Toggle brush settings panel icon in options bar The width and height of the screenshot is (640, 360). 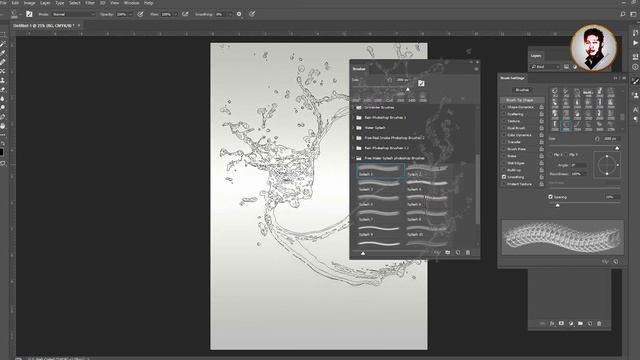pos(29,14)
